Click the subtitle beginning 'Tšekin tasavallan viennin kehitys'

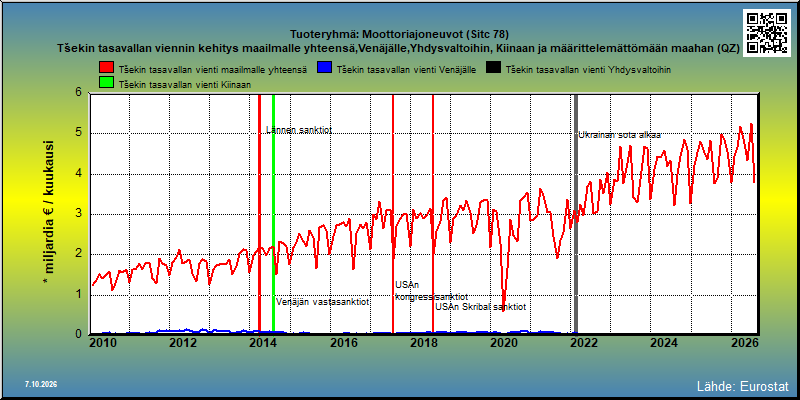[399, 49]
